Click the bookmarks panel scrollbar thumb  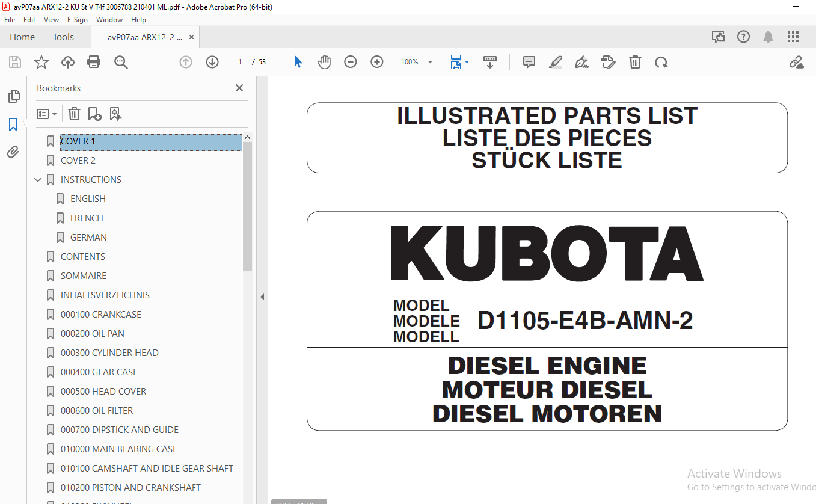pos(248,207)
